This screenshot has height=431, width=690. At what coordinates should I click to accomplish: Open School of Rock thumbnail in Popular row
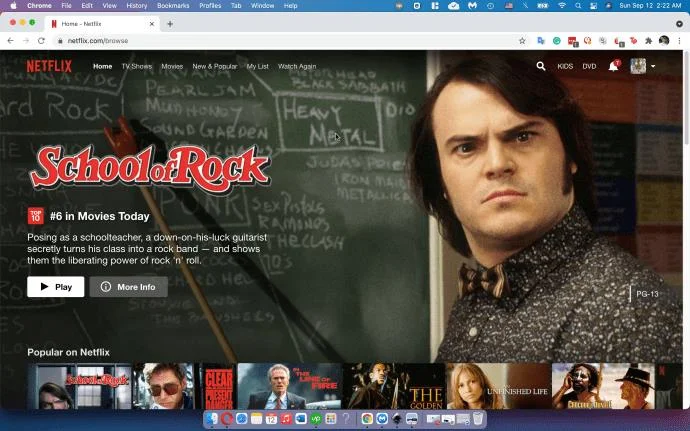click(x=79, y=386)
